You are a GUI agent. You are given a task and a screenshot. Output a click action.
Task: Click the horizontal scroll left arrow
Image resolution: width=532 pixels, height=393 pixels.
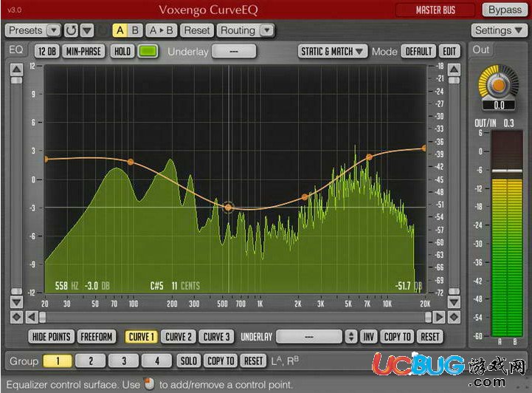pyautogui.click(x=32, y=317)
